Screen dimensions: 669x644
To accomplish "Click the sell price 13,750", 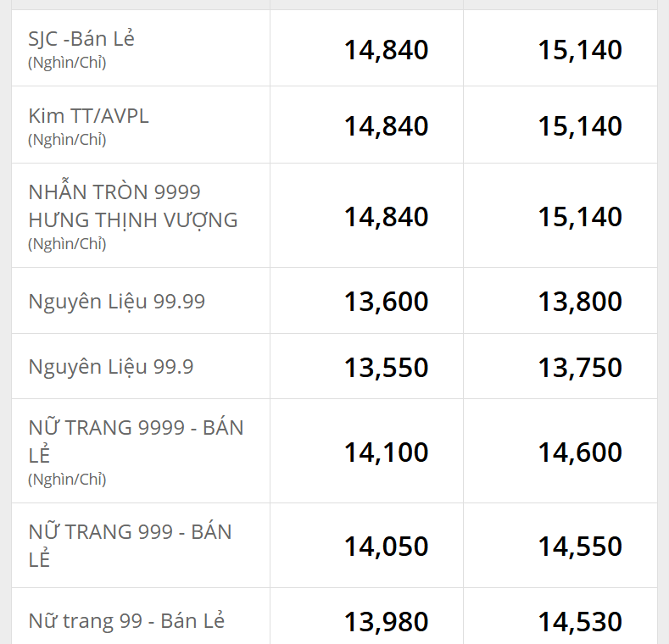I will coord(580,368).
